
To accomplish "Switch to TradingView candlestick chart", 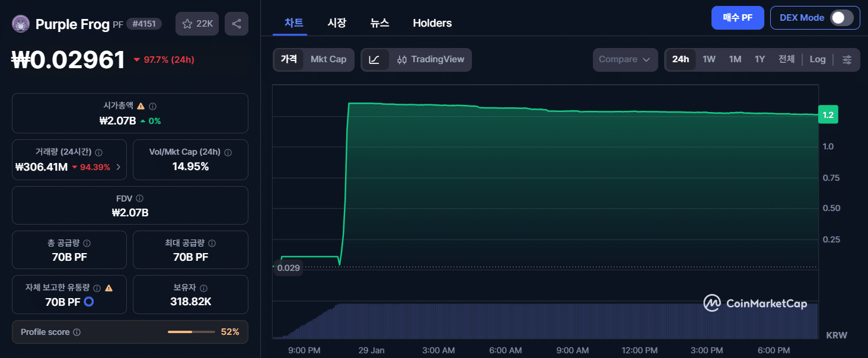I will [x=430, y=59].
